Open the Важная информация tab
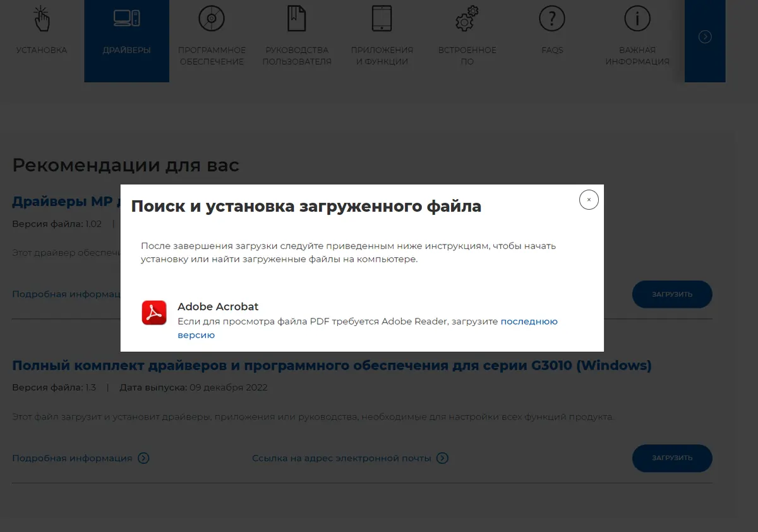758x532 pixels. [637, 56]
